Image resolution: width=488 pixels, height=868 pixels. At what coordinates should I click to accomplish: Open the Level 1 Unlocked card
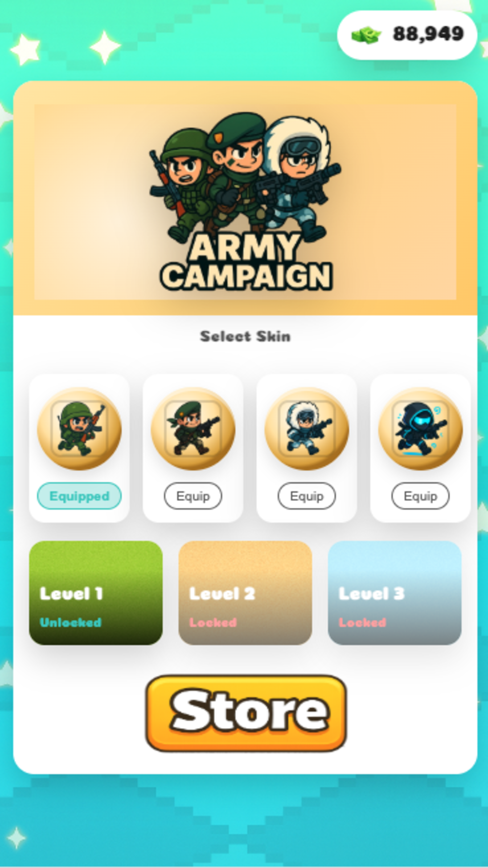tap(96, 593)
